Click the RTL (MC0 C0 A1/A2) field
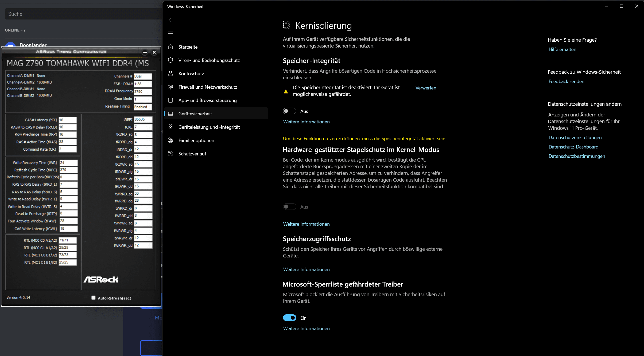644x356 pixels. click(x=68, y=240)
